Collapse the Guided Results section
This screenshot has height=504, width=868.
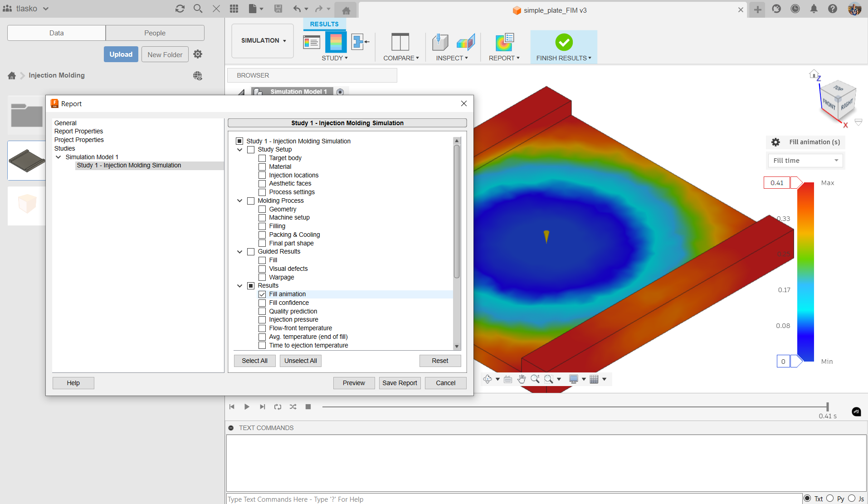pyautogui.click(x=239, y=252)
